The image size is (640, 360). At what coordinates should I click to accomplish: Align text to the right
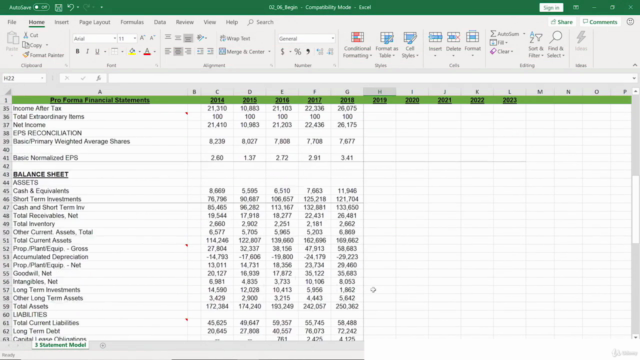pyautogui.click(x=188, y=51)
